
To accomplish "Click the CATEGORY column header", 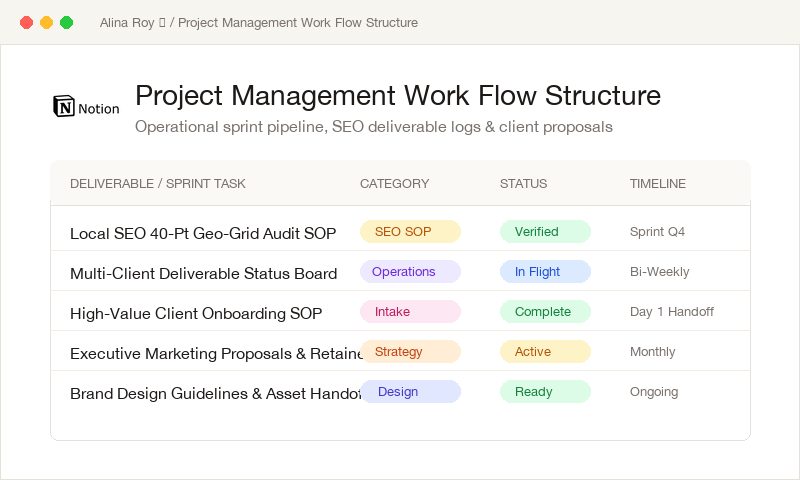I will (x=394, y=184).
